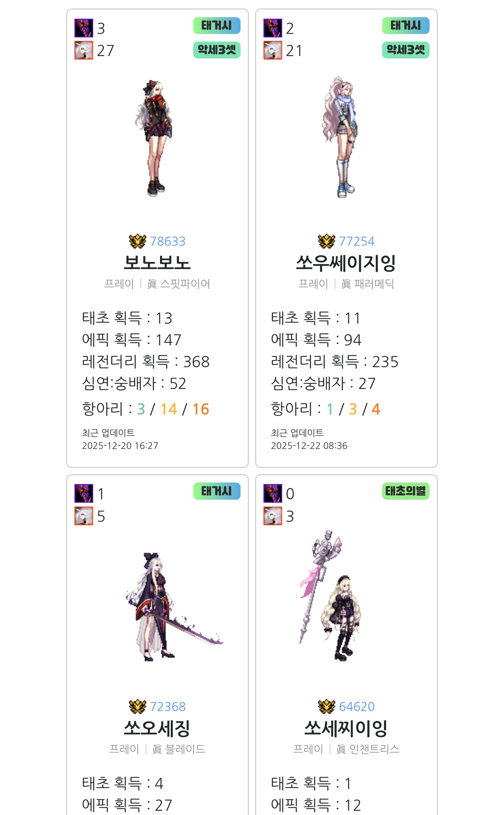
Task: Select the 태거시 badge on 쏘오세징 card
Action: point(217,491)
